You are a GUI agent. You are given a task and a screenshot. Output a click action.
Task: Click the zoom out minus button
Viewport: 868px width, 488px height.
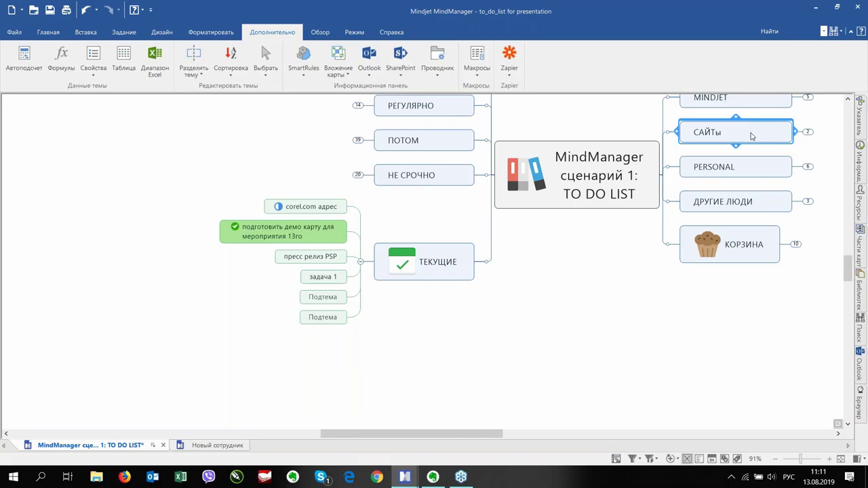pos(775,459)
